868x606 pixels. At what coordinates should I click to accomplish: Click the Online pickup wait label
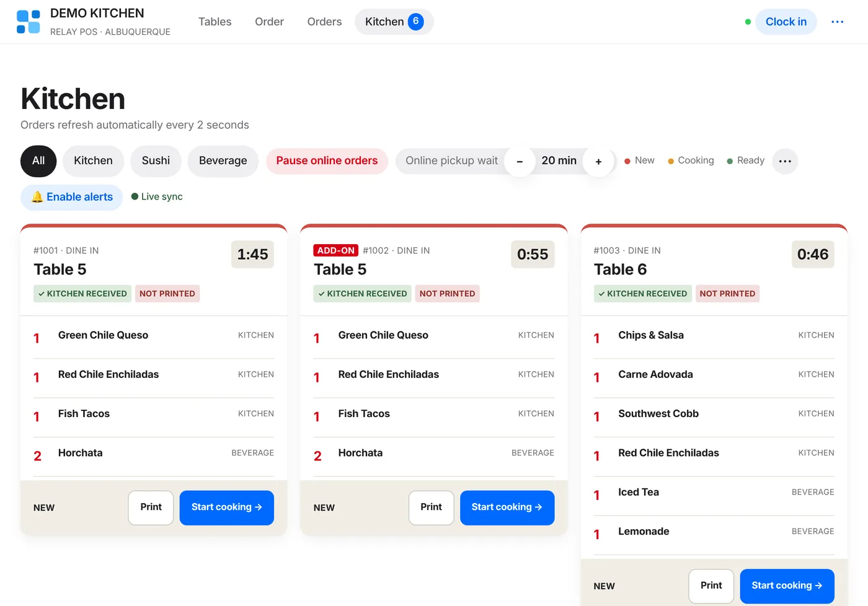click(x=451, y=161)
